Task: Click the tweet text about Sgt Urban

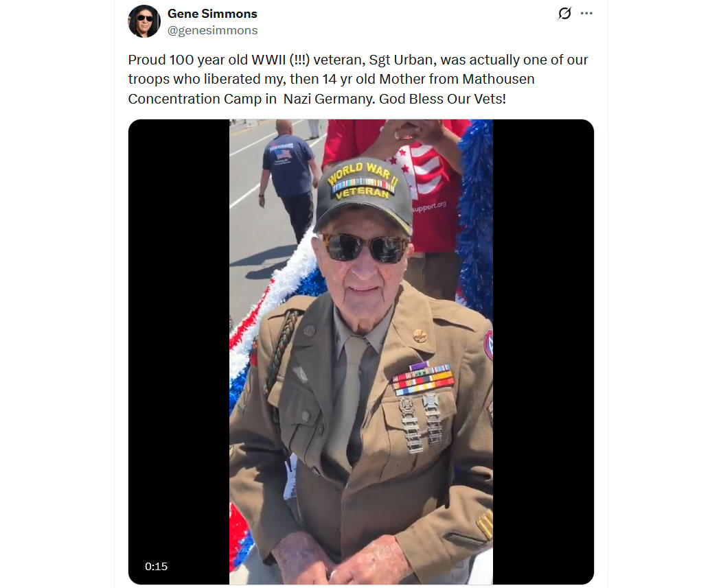Action: coord(358,80)
